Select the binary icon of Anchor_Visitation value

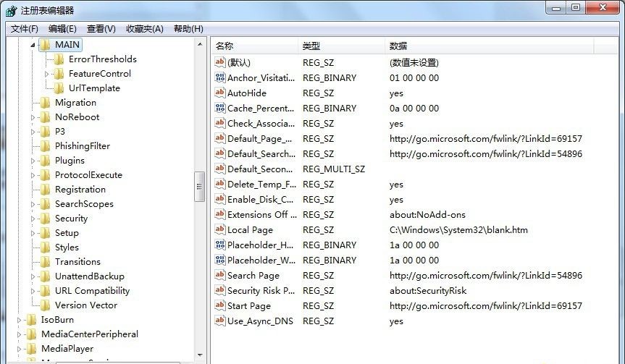[x=220, y=78]
